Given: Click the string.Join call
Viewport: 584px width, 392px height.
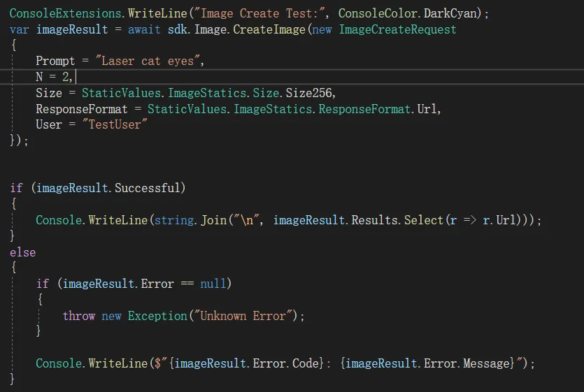Looking at the screenshot, I should pos(191,220).
